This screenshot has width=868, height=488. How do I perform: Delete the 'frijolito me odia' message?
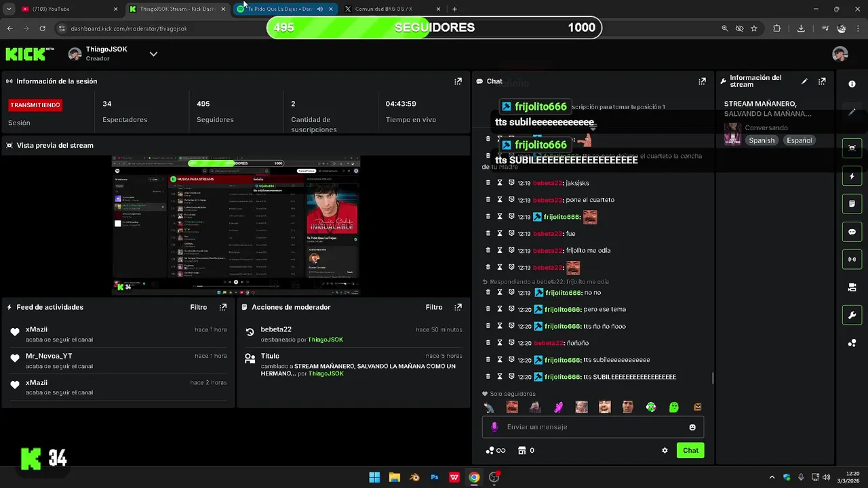(x=488, y=250)
